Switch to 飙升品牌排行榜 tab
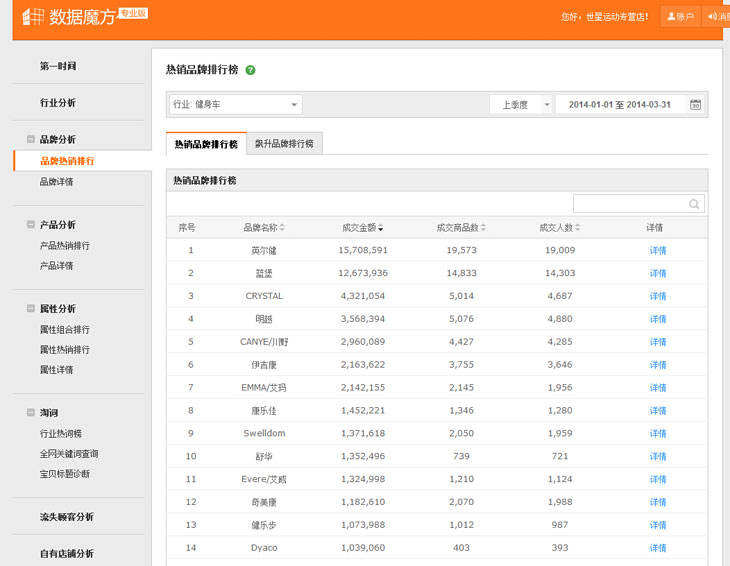 (284, 144)
